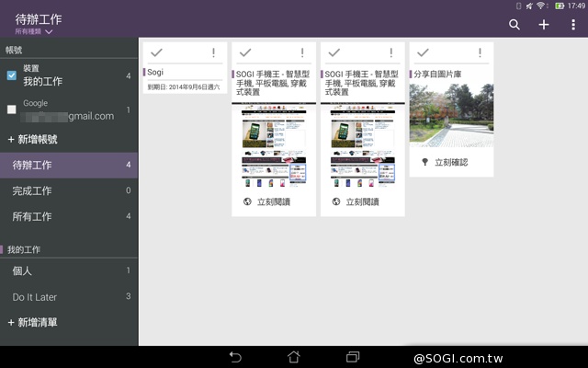Tap the 帳號 section header
Viewport: 588px width, 368px height.
[x=14, y=50]
